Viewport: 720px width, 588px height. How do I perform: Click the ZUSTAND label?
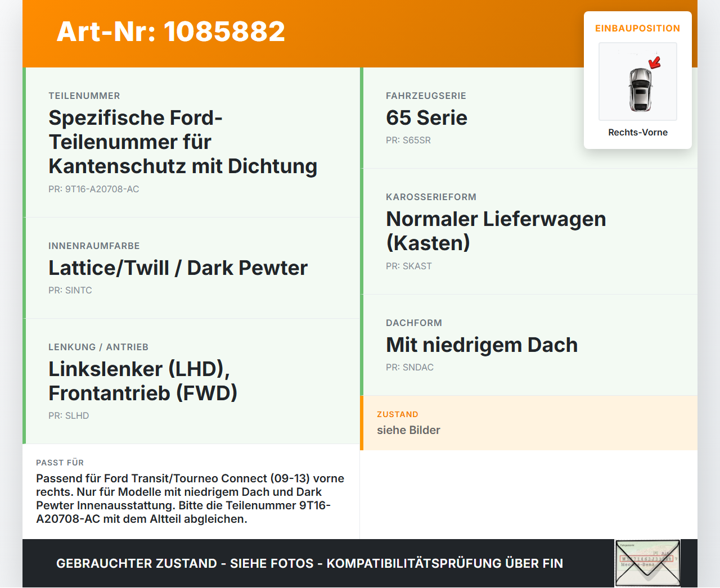[x=398, y=415]
